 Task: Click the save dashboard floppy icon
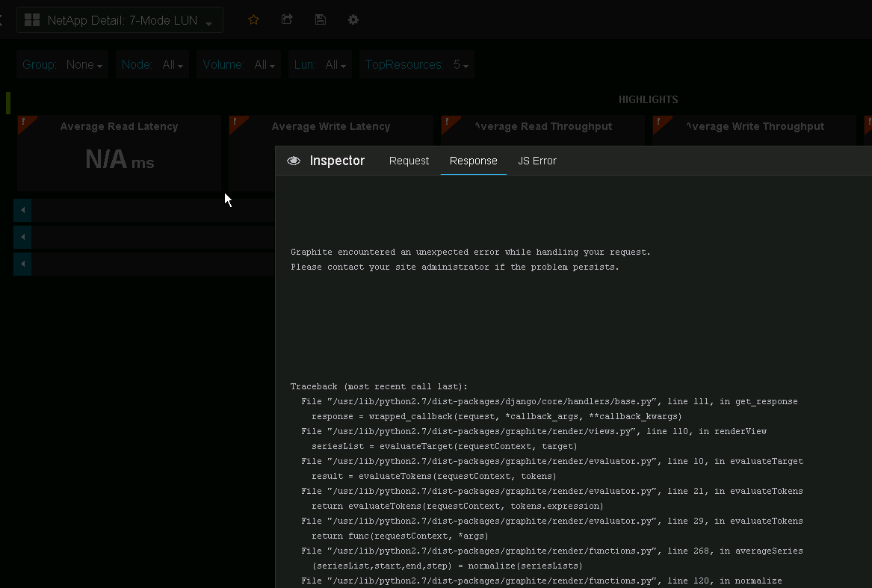(321, 20)
